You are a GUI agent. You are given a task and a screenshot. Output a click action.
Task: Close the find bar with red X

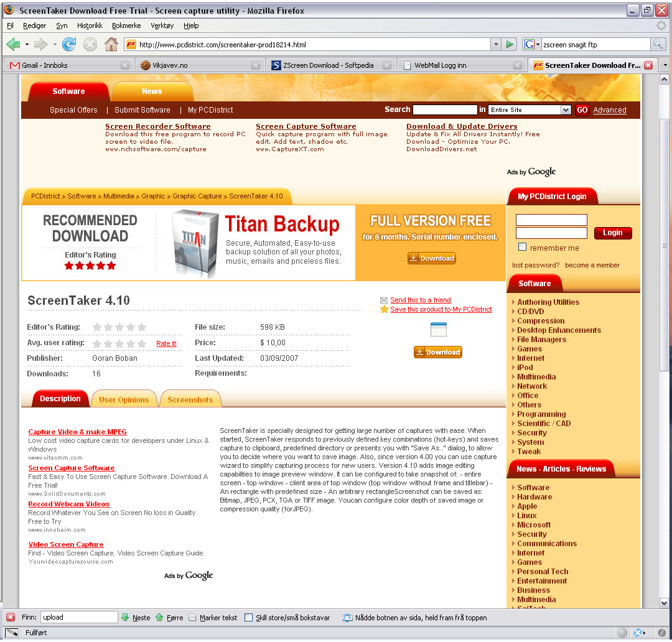point(11,617)
